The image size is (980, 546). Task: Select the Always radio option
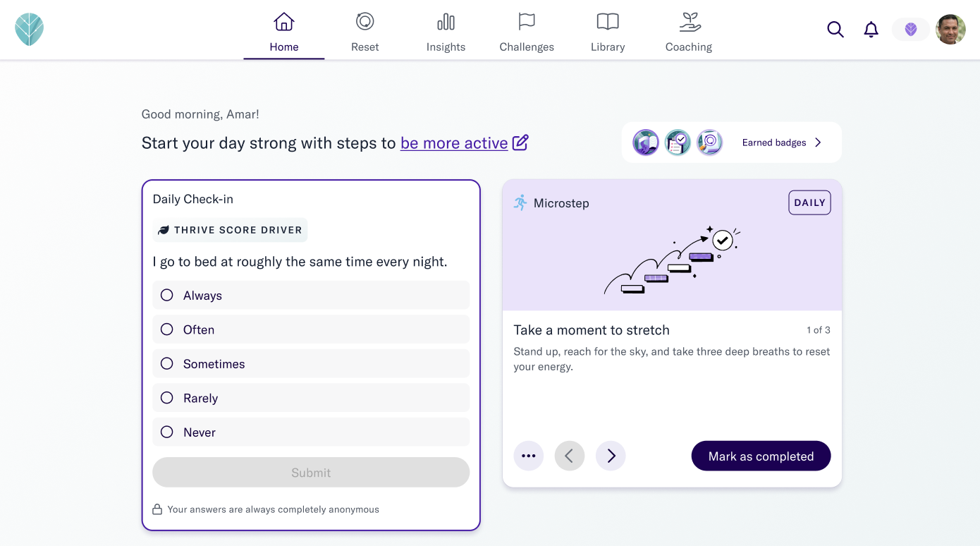click(x=311, y=296)
